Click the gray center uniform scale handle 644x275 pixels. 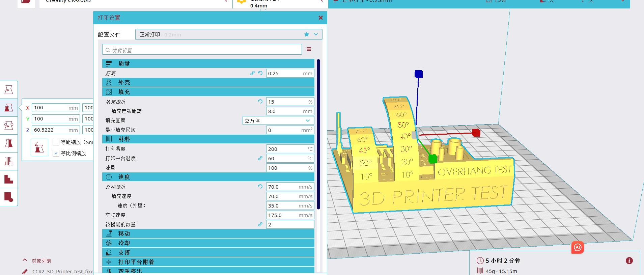click(x=415, y=135)
